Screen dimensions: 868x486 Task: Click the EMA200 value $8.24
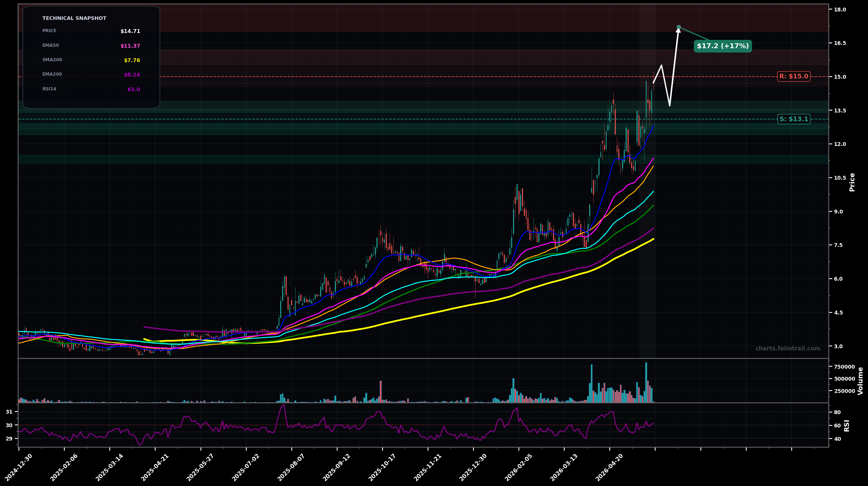(132, 75)
